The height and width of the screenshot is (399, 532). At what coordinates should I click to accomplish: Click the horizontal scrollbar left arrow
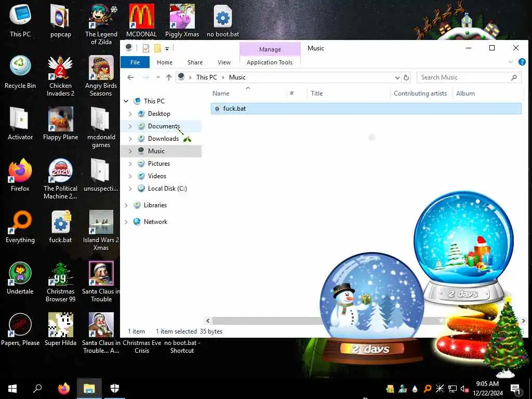208,321
